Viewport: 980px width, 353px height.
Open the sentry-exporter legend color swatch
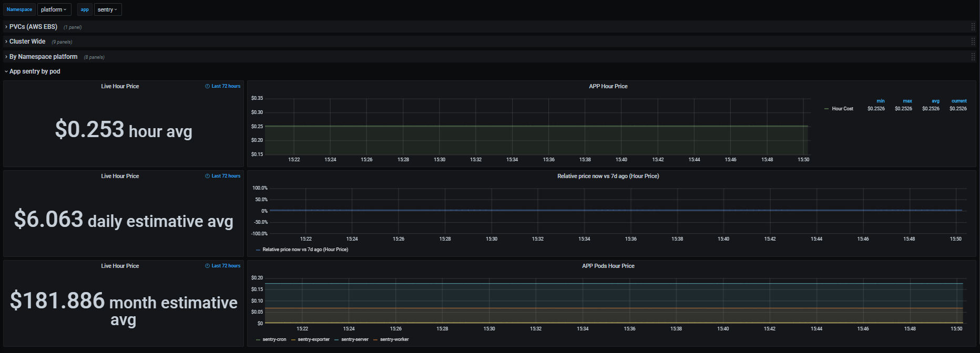click(x=293, y=340)
